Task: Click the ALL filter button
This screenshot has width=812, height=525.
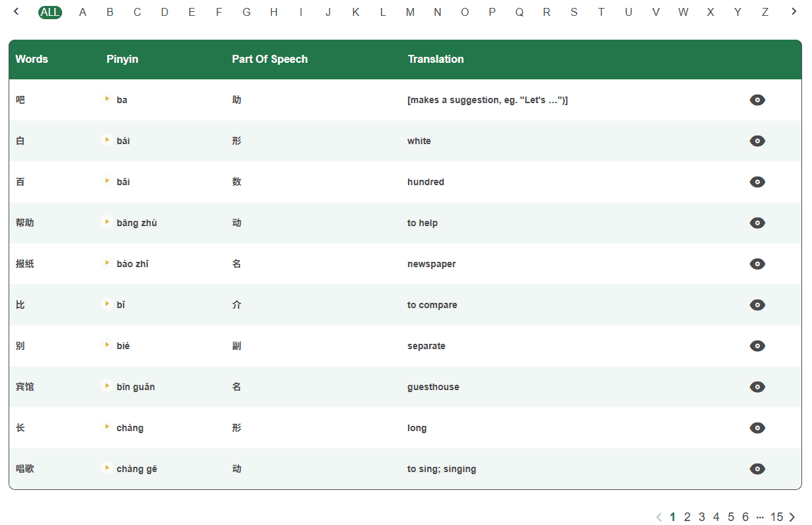Action: pos(50,12)
